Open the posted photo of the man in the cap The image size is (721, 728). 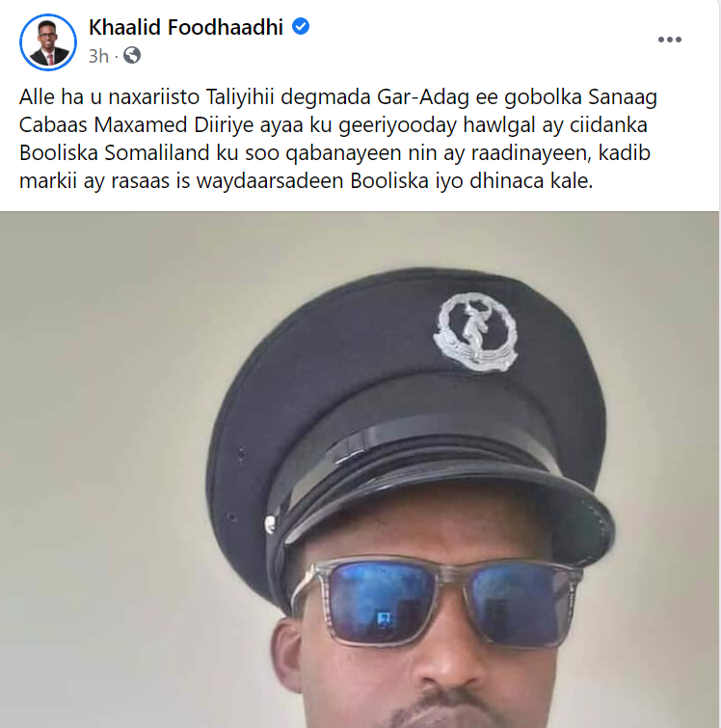(x=360, y=470)
